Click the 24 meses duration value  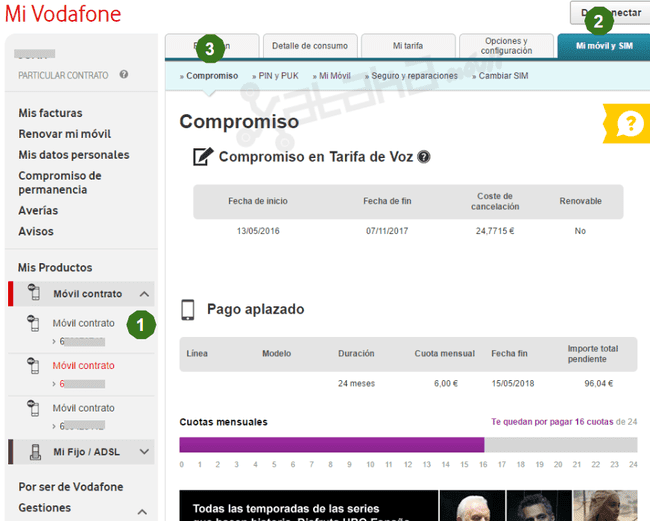(356, 383)
